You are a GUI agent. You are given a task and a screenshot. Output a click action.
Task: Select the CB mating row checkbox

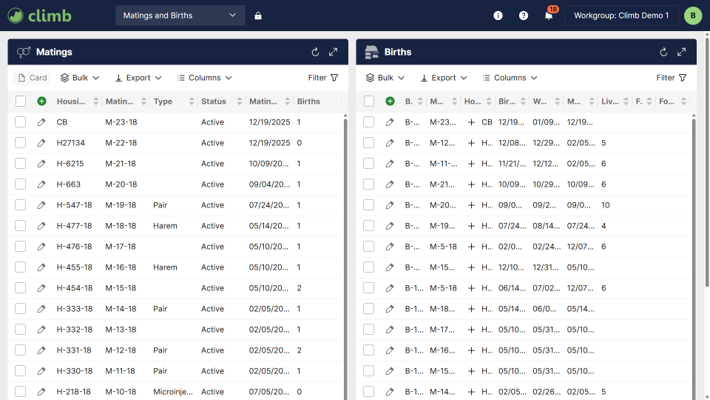(x=20, y=122)
